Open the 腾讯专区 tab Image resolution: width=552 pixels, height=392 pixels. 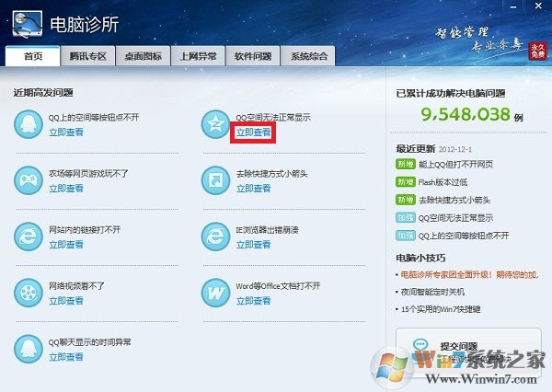(x=88, y=56)
